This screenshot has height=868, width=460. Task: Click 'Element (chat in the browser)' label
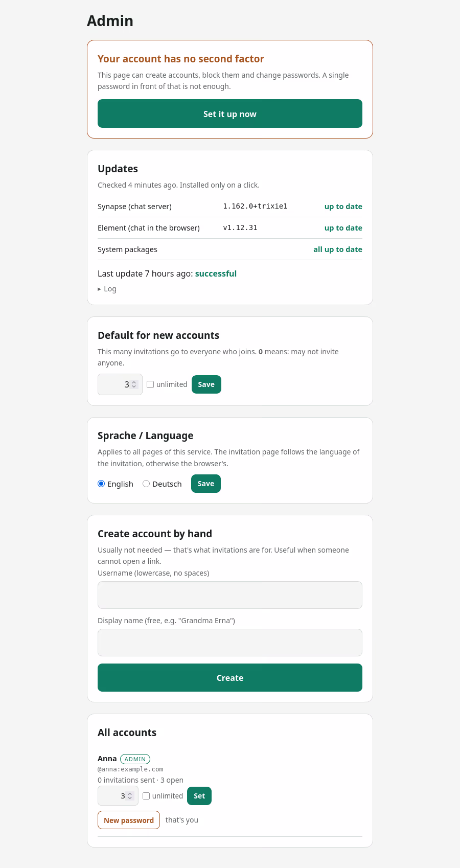click(149, 228)
